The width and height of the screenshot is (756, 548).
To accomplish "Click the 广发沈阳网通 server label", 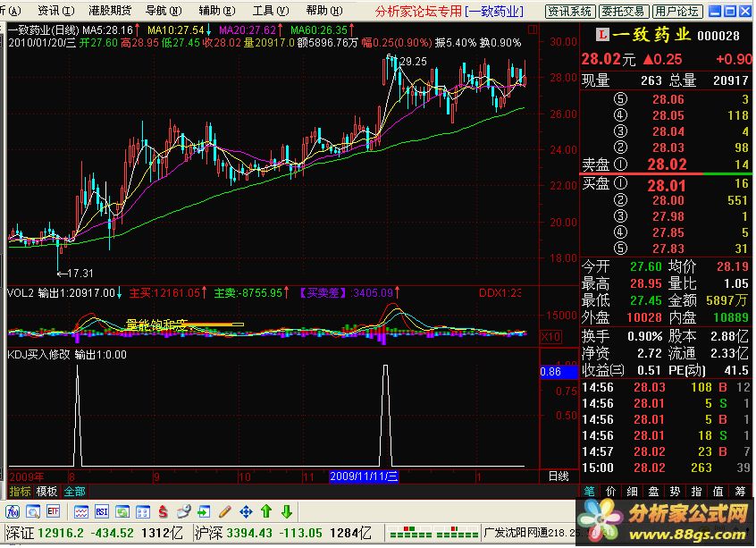I will 516,533.
